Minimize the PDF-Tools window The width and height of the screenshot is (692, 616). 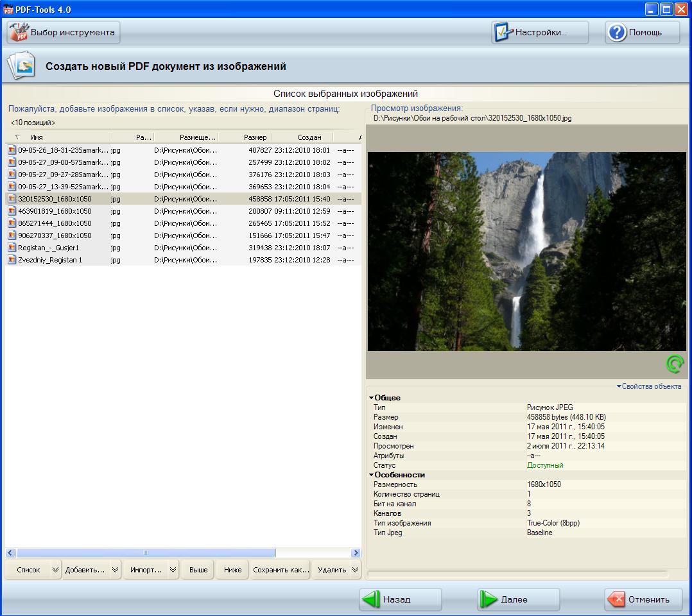(652, 9)
